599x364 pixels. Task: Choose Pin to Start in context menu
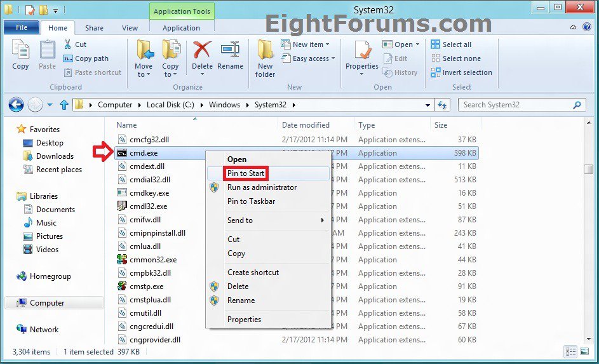click(268, 173)
